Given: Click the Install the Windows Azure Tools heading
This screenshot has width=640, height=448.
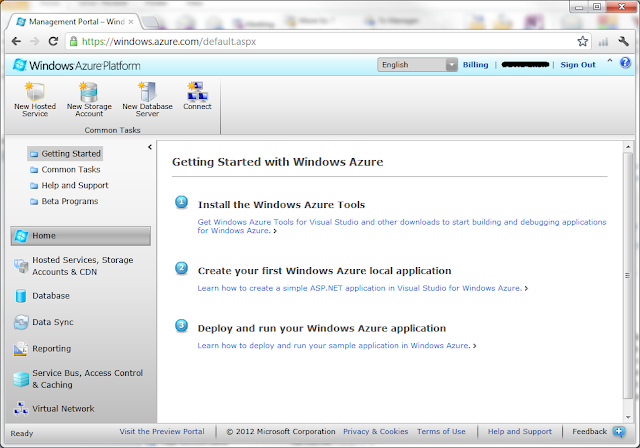Looking at the screenshot, I should (281, 204).
